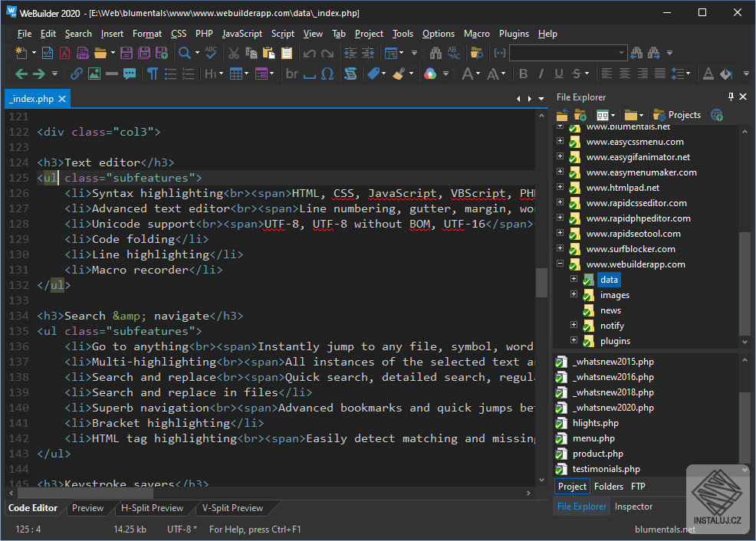This screenshot has height=541, width=756.
Task: Toggle italic formatting with the I button
Action: pyautogui.click(x=541, y=74)
